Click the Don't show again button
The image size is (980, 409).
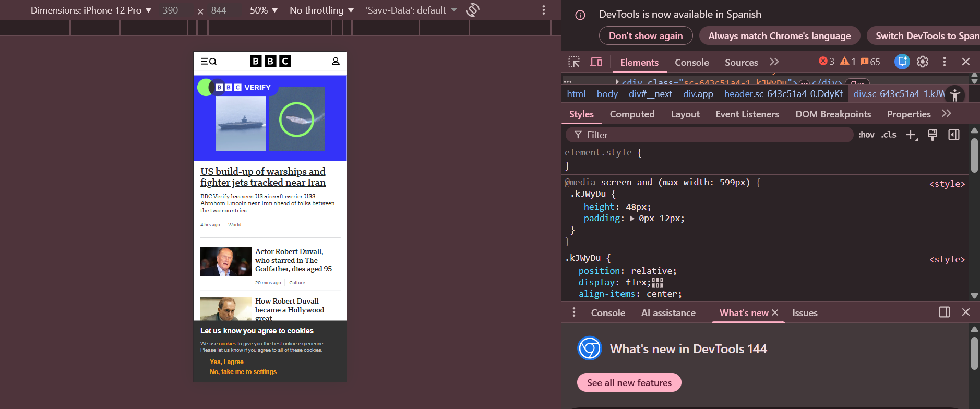[646, 36]
